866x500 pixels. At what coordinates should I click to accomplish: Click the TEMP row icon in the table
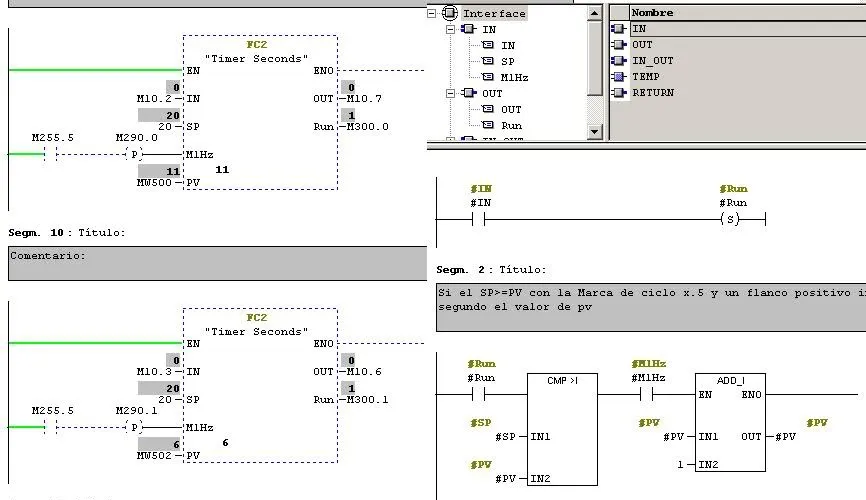(x=619, y=77)
